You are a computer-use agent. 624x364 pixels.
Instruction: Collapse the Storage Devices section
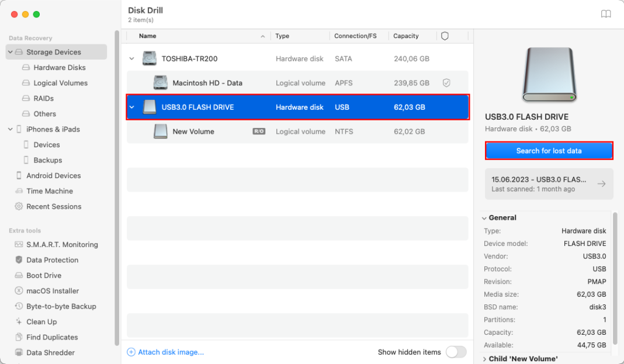pyautogui.click(x=10, y=52)
